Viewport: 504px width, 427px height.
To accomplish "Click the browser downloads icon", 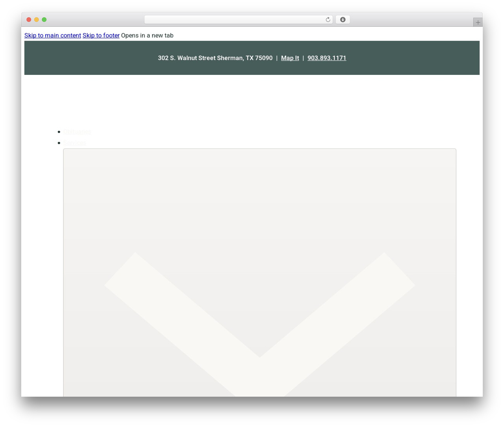I will pos(343,20).
